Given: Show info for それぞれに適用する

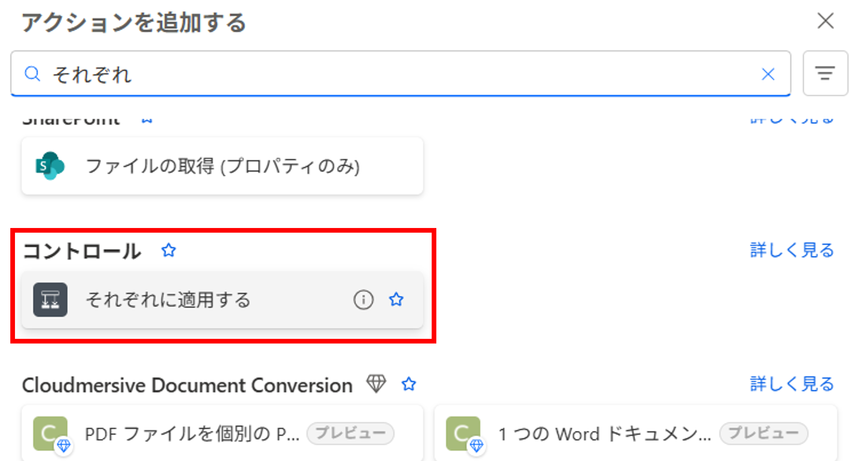Looking at the screenshot, I should (x=363, y=300).
